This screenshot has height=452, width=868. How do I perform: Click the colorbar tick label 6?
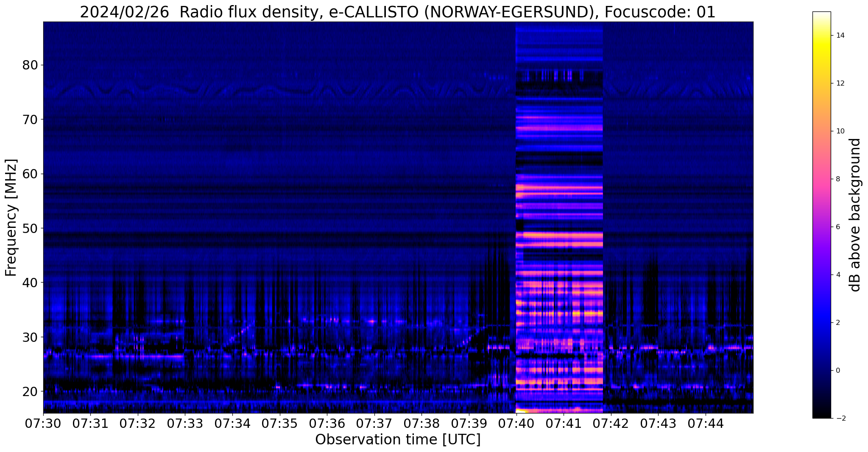838,227
